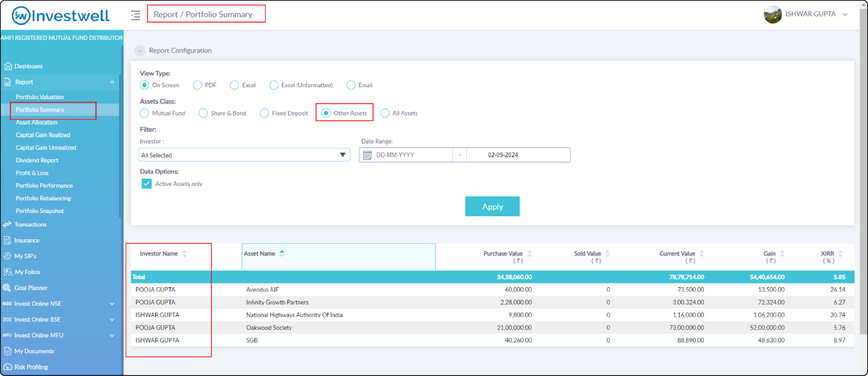Click Avendus AIF asset name
This screenshot has height=376, width=868.
coord(263,290)
